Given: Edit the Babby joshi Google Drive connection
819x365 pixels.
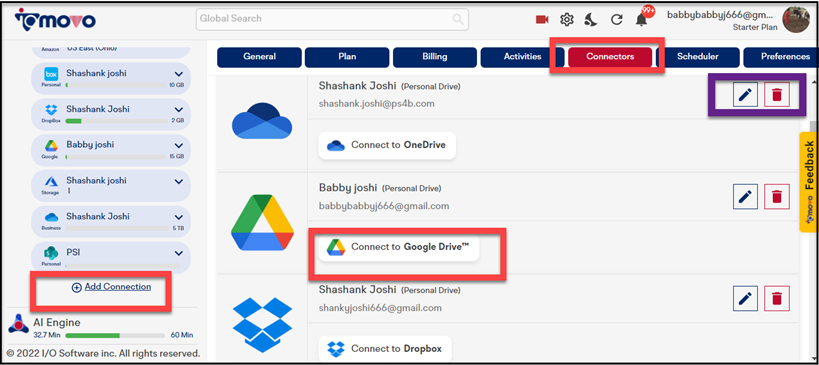Looking at the screenshot, I should click(745, 196).
